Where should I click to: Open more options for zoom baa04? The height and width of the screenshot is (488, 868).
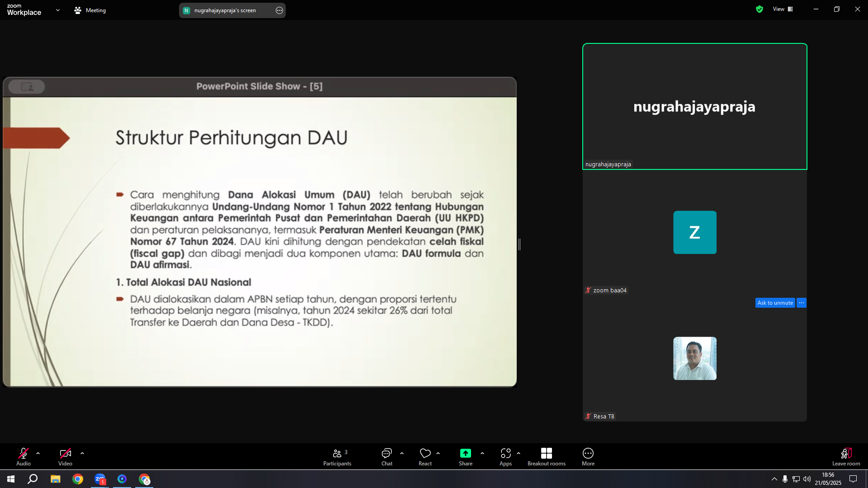coord(802,303)
